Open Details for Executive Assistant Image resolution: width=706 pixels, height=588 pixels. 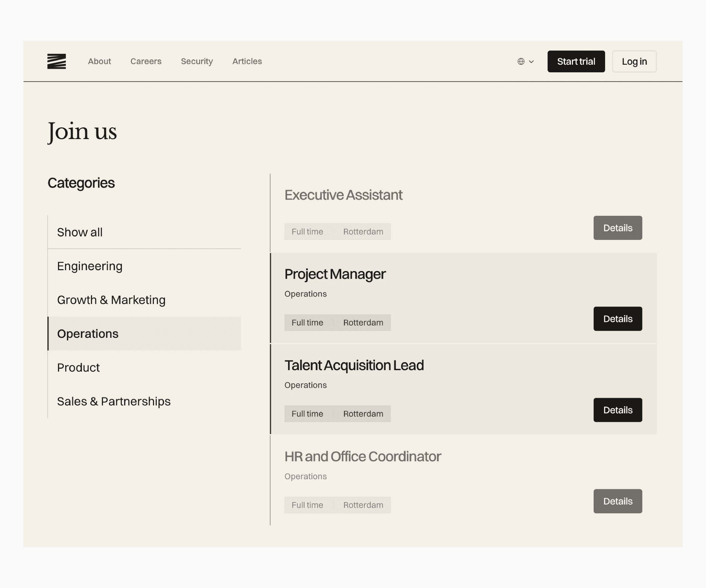pyautogui.click(x=617, y=228)
